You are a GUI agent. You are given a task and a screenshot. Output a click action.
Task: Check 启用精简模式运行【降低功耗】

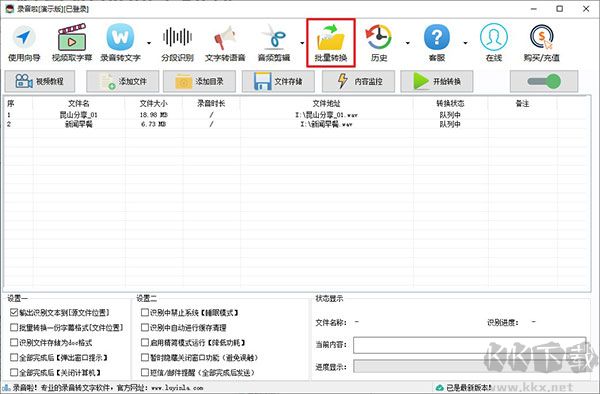click(145, 342)
